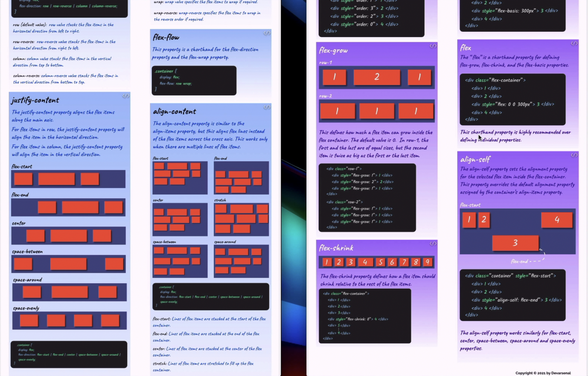Click the code icon on align-self card
Viewport: 588px width, 376px height.
pyautogui.click(x=574, y=155)
